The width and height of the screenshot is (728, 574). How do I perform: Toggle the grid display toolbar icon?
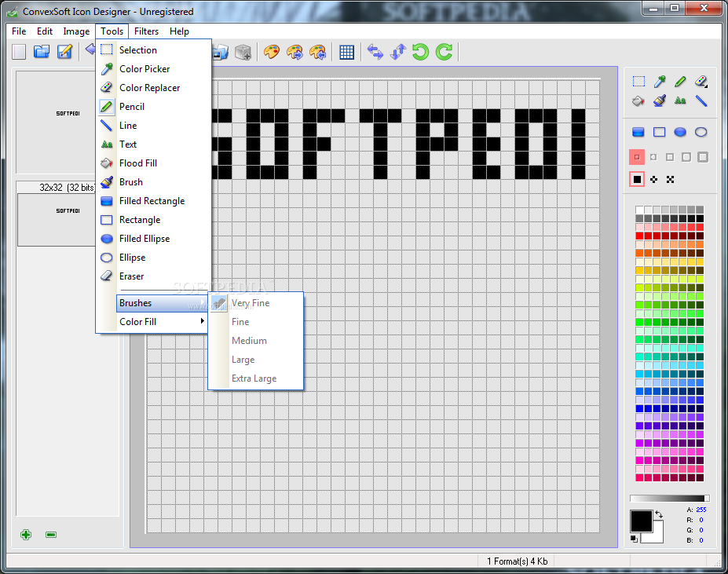coord(347,52)
